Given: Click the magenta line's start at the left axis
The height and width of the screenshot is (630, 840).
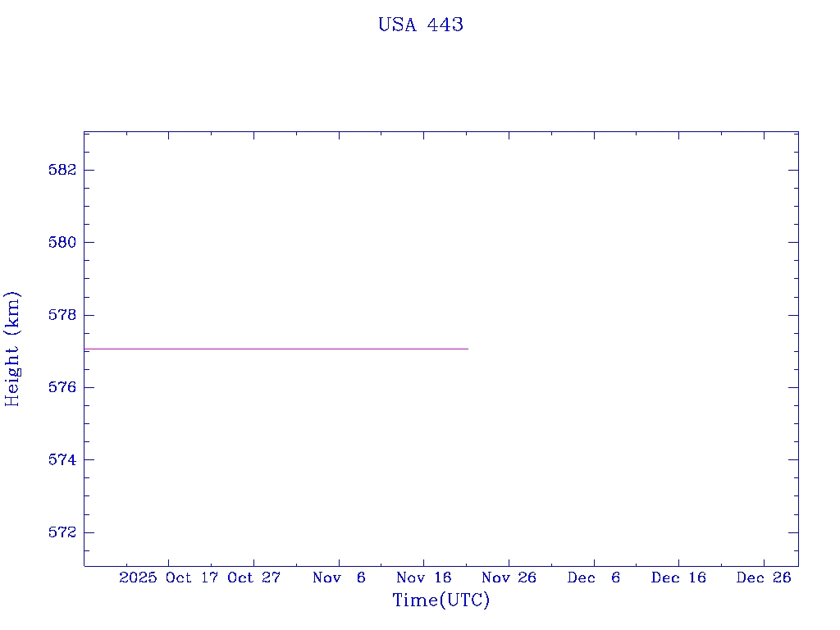Looking at the screenshot, I should (85, 349).
